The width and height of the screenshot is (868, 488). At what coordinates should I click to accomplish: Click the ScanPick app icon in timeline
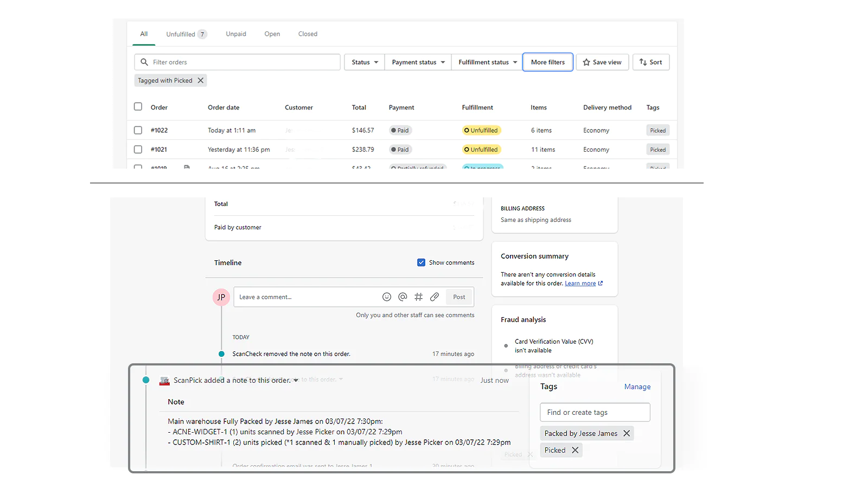pos(164,381)
